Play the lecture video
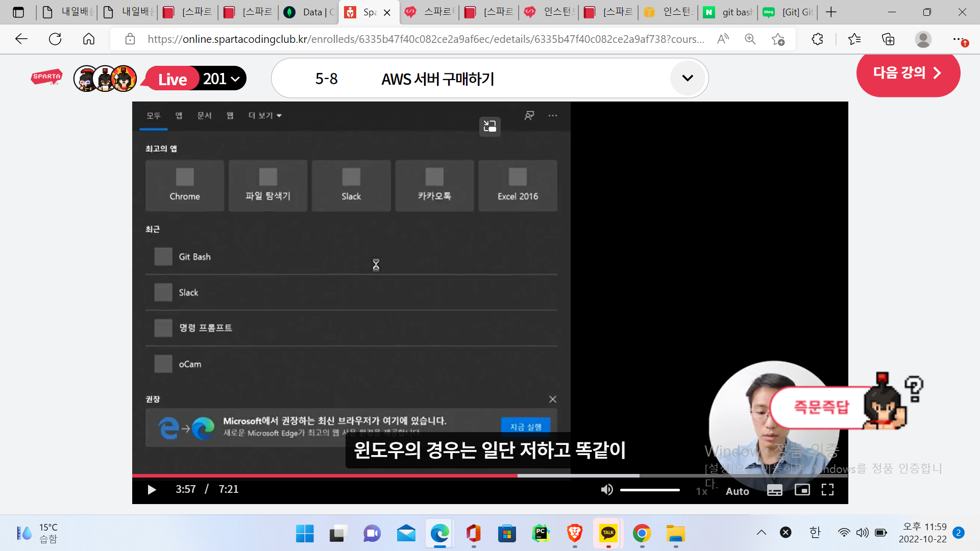The height and width of the screenshot is (551, 980). pyautogui.click(x=152, y=490)
